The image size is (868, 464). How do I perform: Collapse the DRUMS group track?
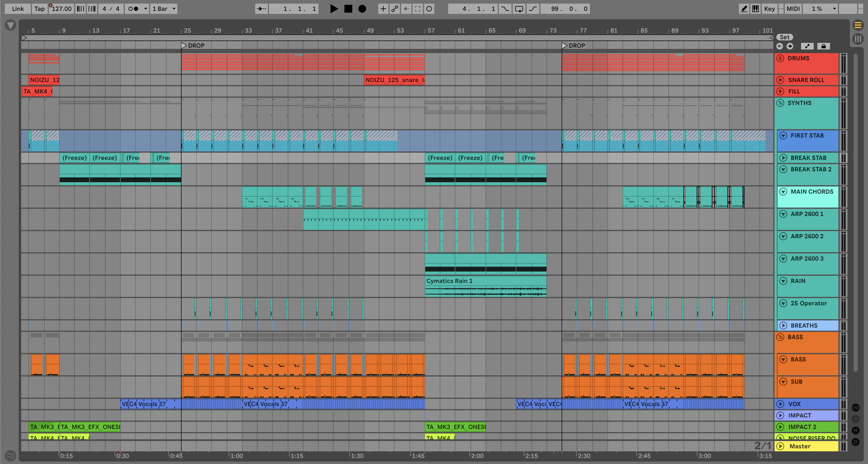pos(781,58)
